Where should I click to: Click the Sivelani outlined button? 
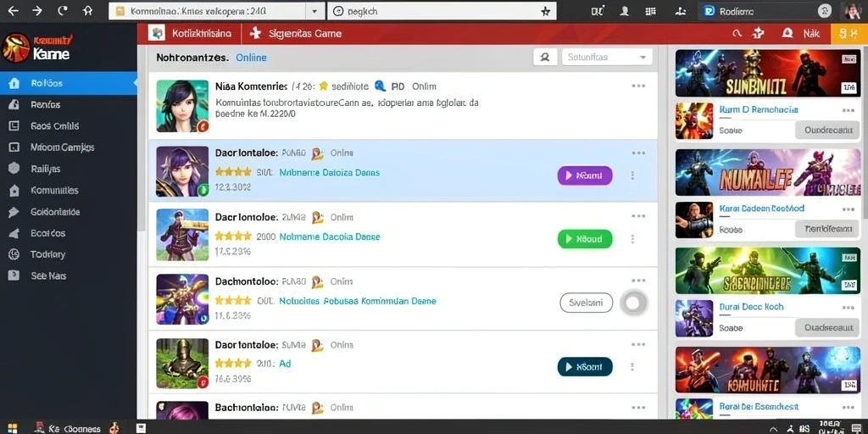coord(587,303)
